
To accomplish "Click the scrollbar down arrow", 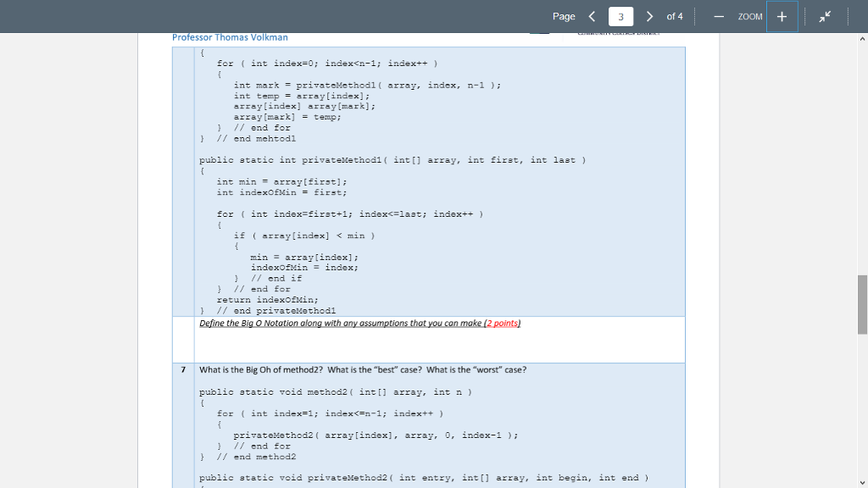I will pyautogui.click(x=862, y=481).
